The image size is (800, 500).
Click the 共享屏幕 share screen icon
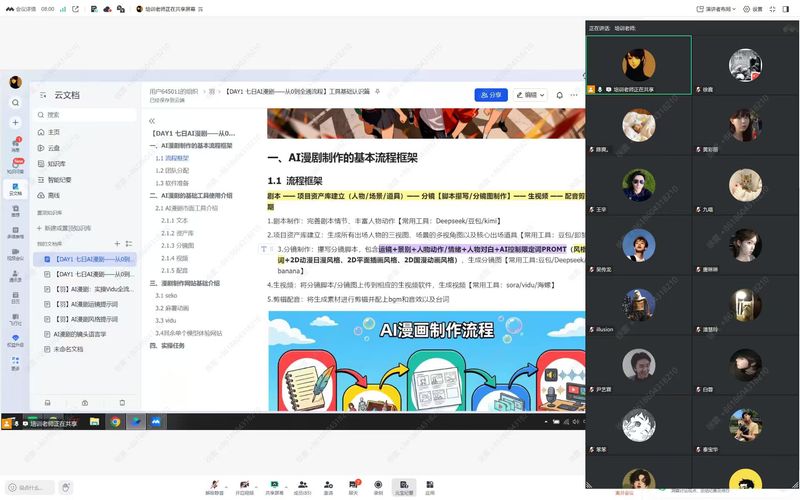(274, 487)
